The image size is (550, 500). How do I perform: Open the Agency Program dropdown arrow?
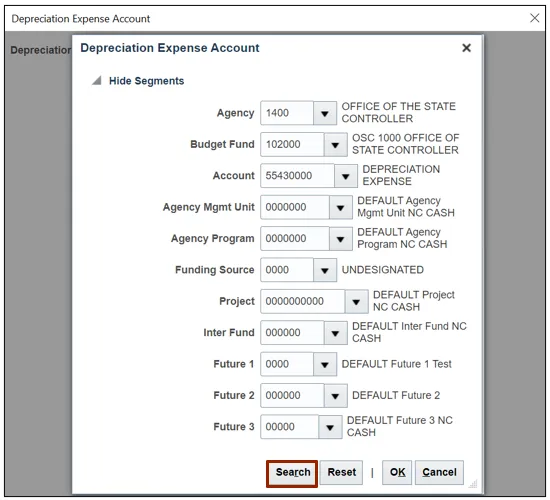(x=341, y=239)
